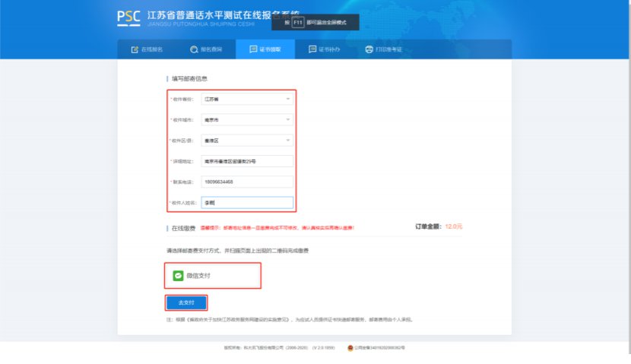Click the 证书领取 tab icon

tap(253, 49)
